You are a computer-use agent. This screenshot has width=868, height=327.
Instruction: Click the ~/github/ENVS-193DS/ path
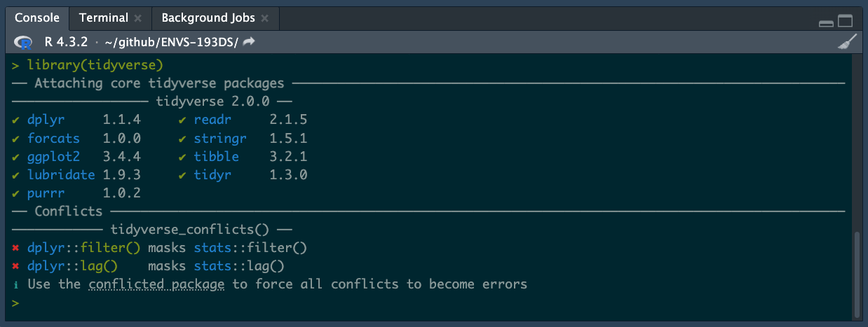[170, 42]
